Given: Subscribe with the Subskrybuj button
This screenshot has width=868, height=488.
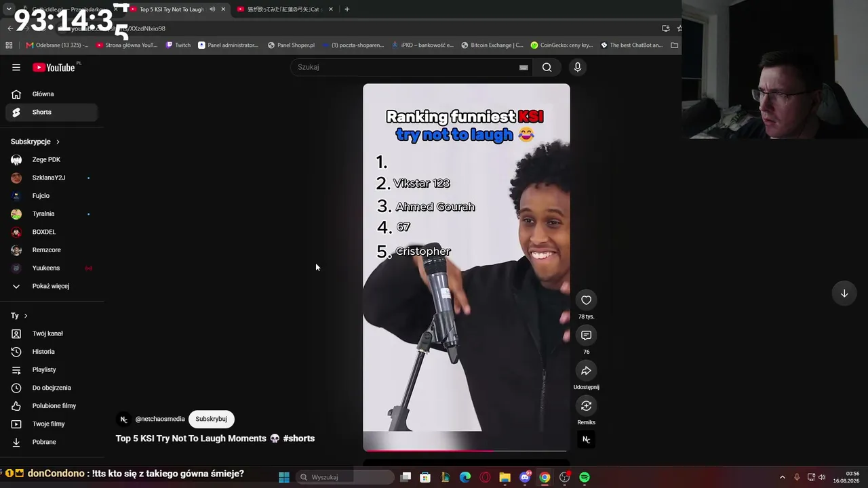Looking at the screenshot, I should (211, 420).
